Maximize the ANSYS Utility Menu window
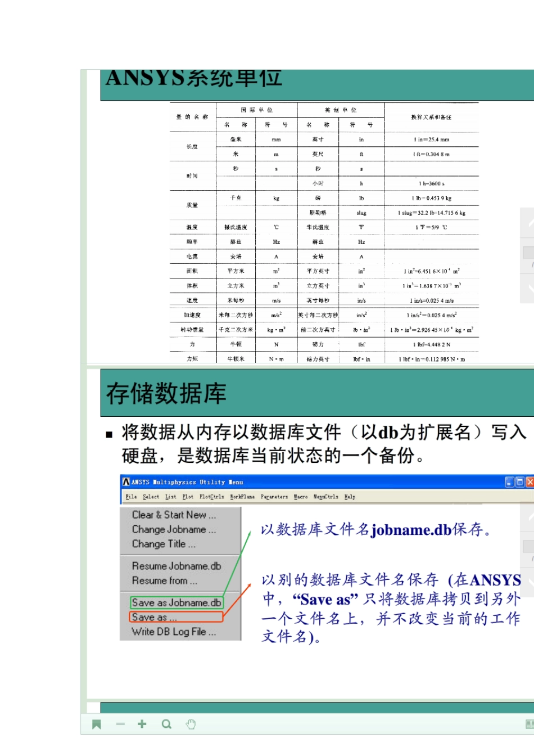This screenshot has width=534, height=756. point(520,482)
